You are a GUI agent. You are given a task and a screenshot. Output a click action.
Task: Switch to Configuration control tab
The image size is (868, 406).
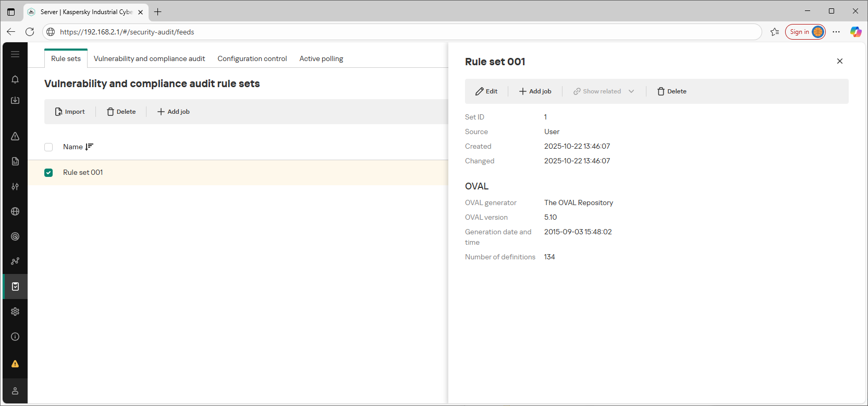click(x=252, y=58)
